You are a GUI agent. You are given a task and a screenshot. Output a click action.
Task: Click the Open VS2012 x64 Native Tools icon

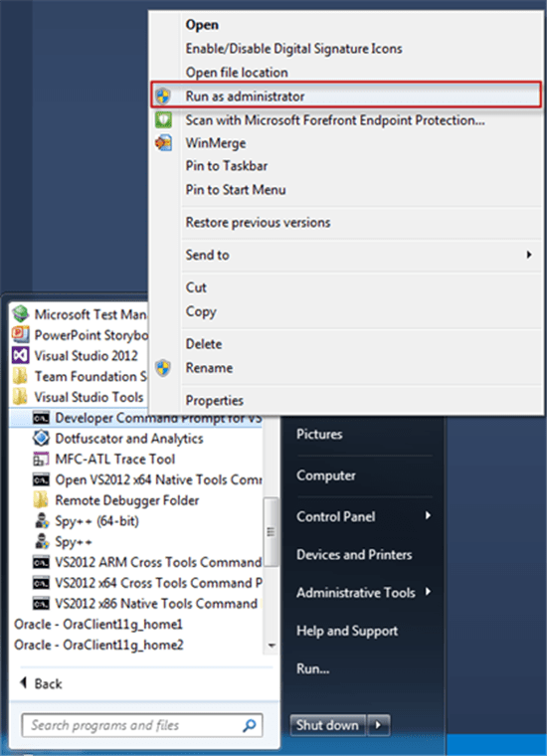point(41,479)
